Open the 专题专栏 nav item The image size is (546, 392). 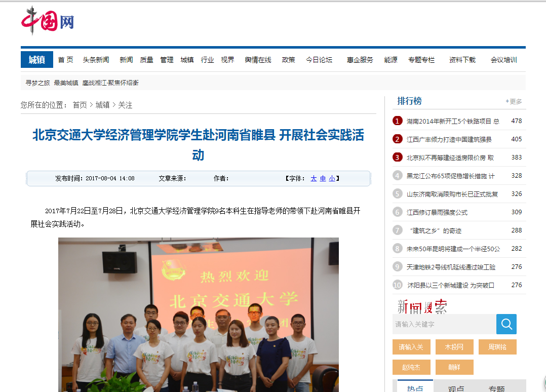pos(421,60)
